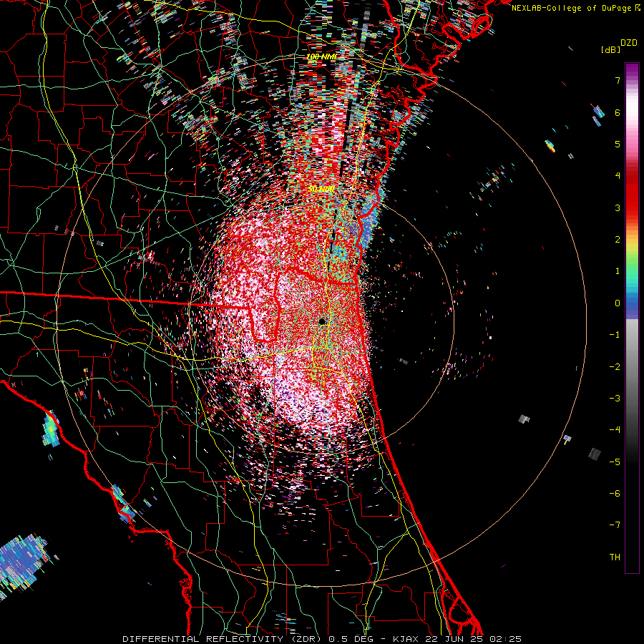The image size is (644, 644).
Task: Click the 50 NMI range ring label
Action: (x=321, y=189)
